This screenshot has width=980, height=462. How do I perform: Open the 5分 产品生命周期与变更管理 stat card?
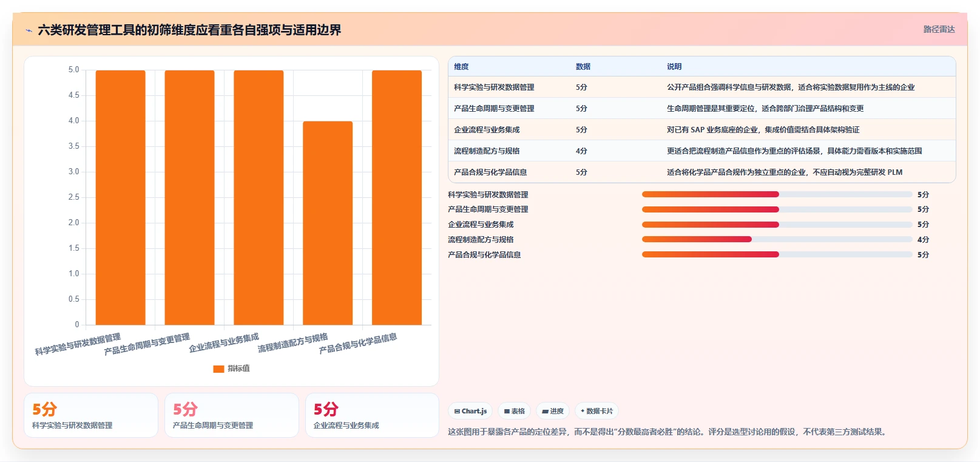click(x=232, y=415)
